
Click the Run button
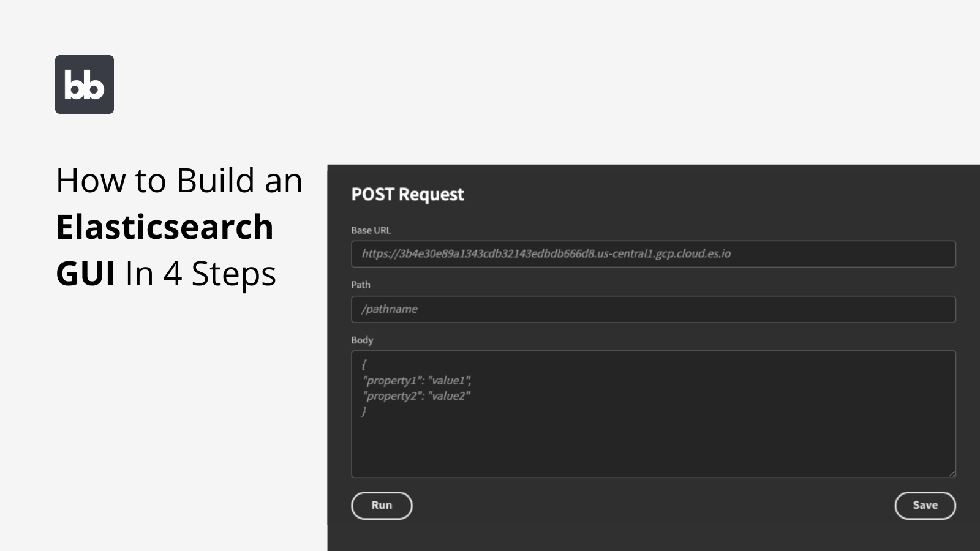381,505
